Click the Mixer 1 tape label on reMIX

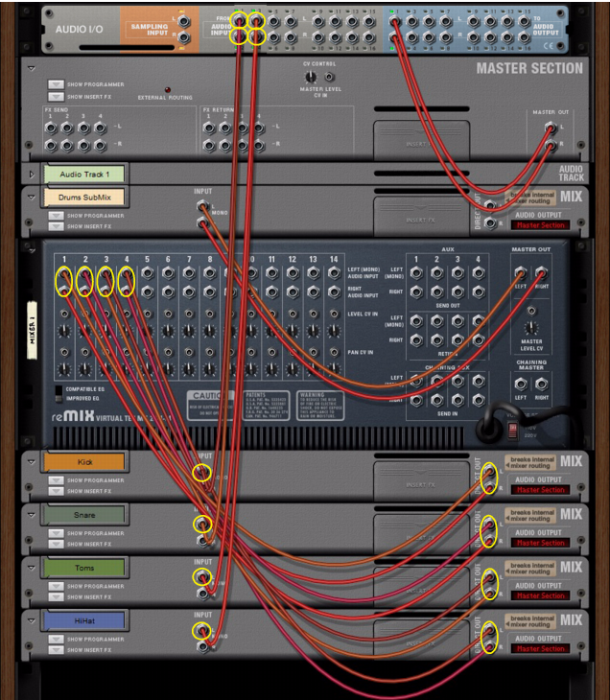point(33,330)
